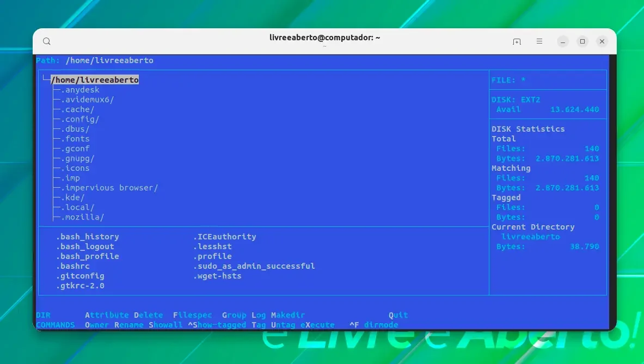
Task: Click the Rename command
Action: click(x=129, y=325)
